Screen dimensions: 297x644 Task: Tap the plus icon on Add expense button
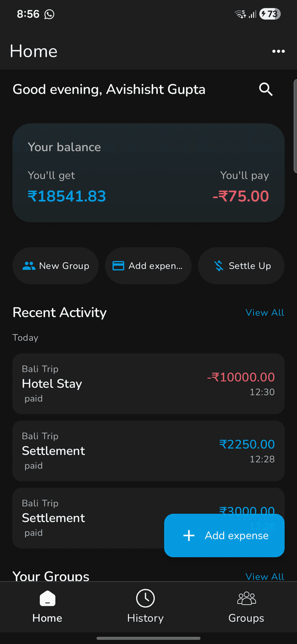(x=189, y=535)
